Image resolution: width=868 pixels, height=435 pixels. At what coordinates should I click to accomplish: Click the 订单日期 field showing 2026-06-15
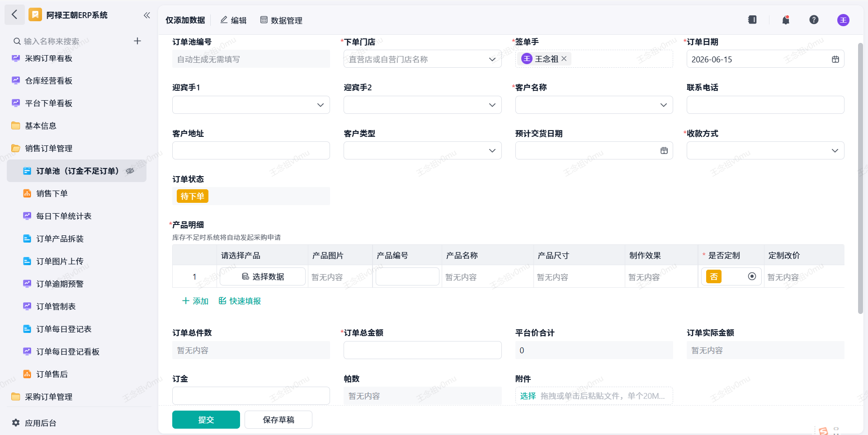pyautogui.click(x=765, y=59)
